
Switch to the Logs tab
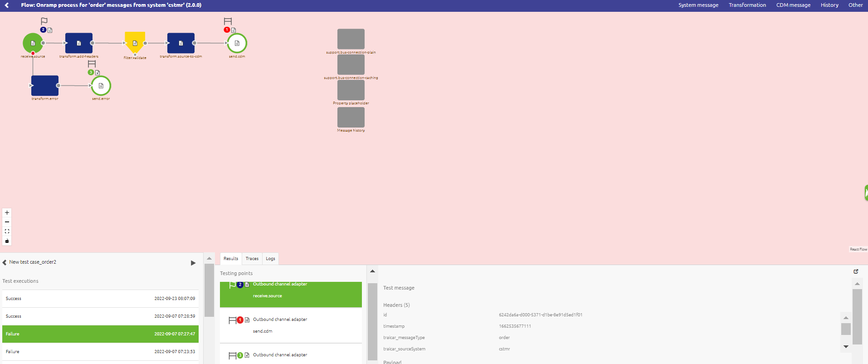tap(270, 259)
